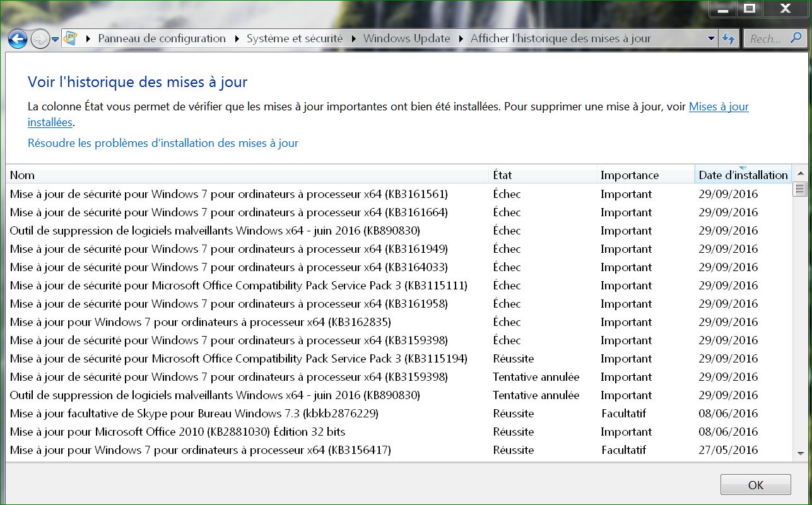Click 'Facultatif' importance of the KB3156417 row
Image resolution: width=812 pixels, height=505 pixels.
[x=623, y=450]
